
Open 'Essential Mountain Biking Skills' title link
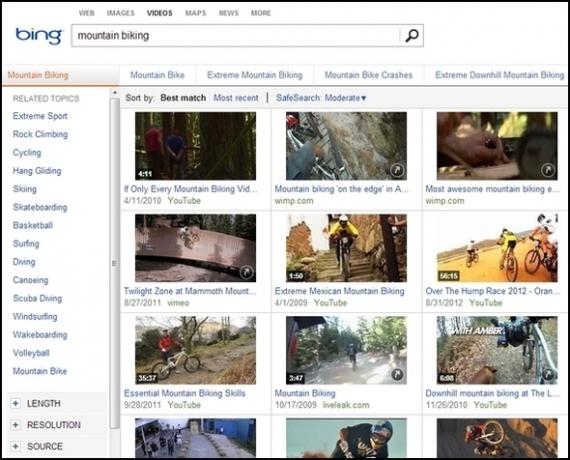point(185,393)
